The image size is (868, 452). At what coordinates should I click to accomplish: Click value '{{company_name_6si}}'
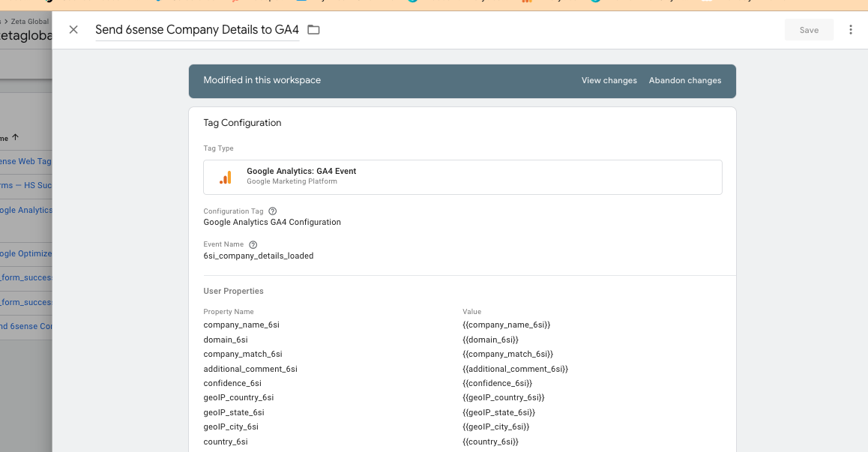click(507, 325)
